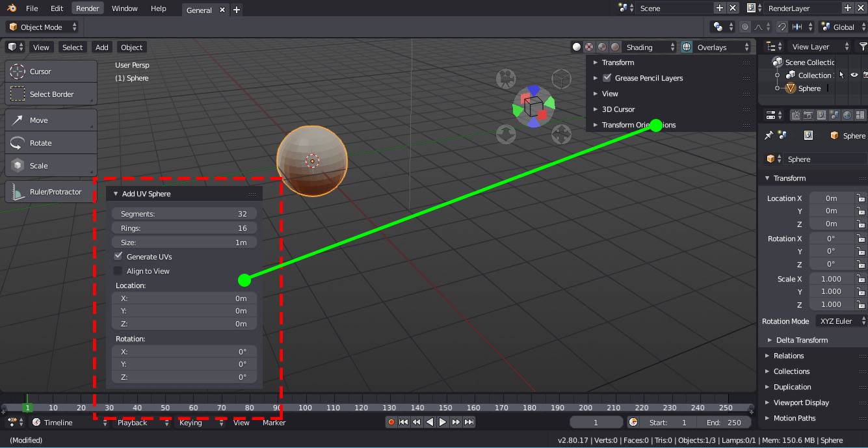This screenshot has height=448, width=868.
Task: Click the perspective/orthographic cube gizmo
Action: pos(561,79)
